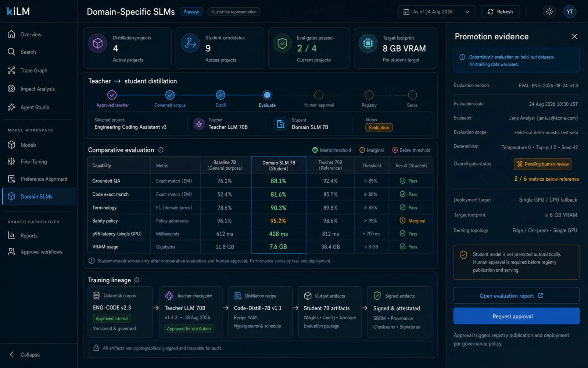Select the Distill pipeline step
Viewport: 588px width, 368px height.
[x=220, y=95]
